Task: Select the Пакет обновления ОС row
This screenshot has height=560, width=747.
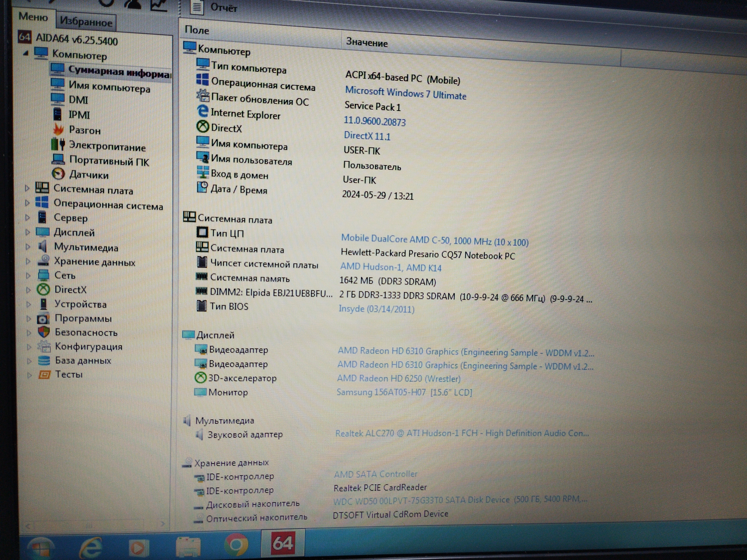Action: coord(298,102)
